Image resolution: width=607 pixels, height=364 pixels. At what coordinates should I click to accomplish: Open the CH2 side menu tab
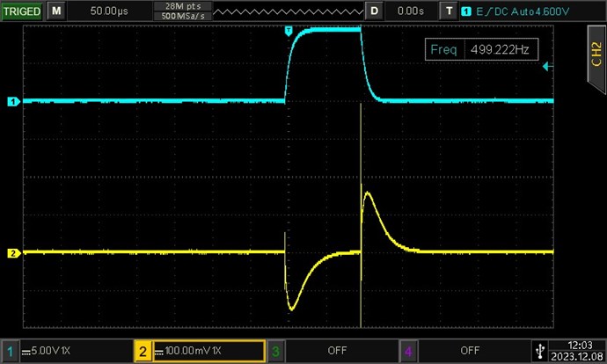(x=596, y=58)
